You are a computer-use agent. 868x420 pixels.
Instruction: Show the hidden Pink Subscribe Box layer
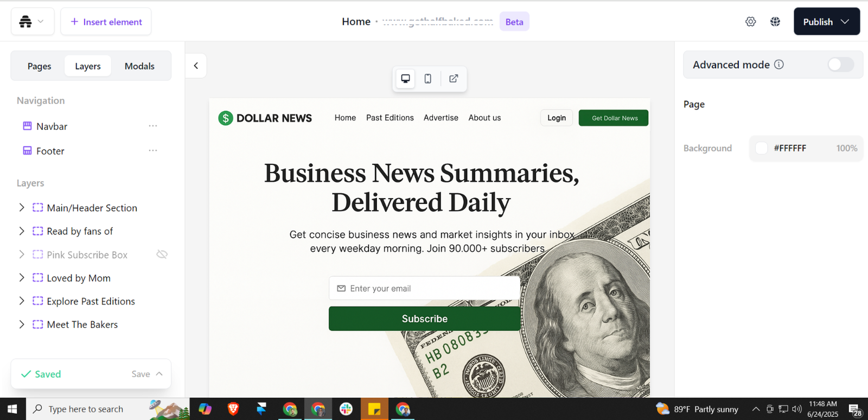[162, 254]
